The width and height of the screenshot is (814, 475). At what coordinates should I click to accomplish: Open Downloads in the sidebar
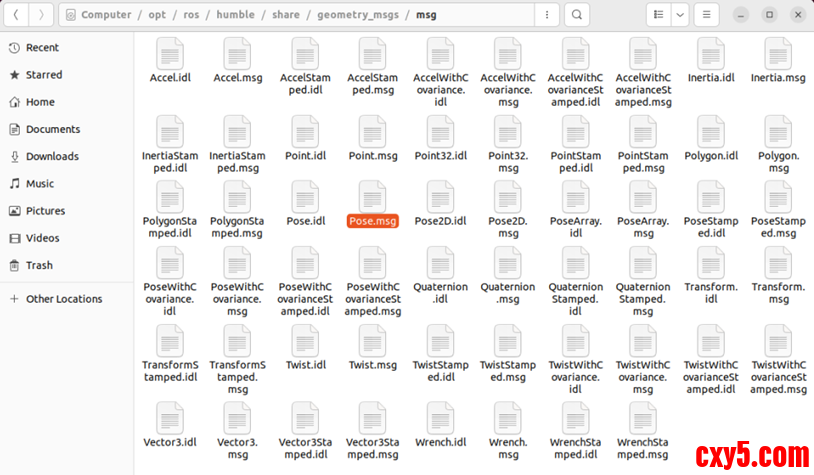52,156
